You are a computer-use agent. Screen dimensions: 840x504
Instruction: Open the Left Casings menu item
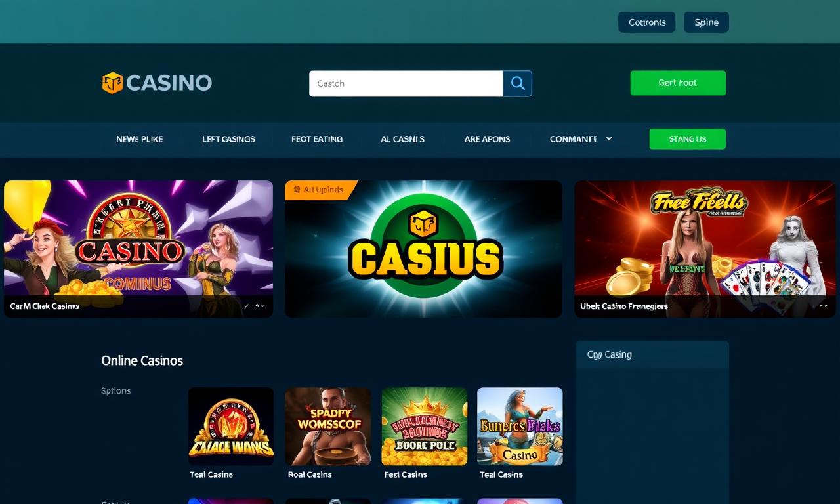(228, 139)
